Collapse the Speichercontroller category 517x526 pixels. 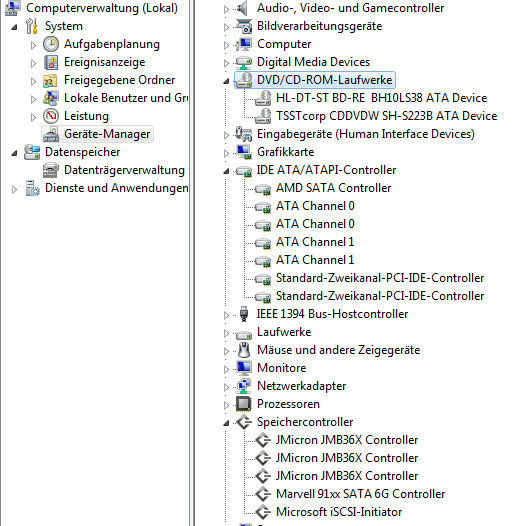pyautogui.click(x=226, y=423)
